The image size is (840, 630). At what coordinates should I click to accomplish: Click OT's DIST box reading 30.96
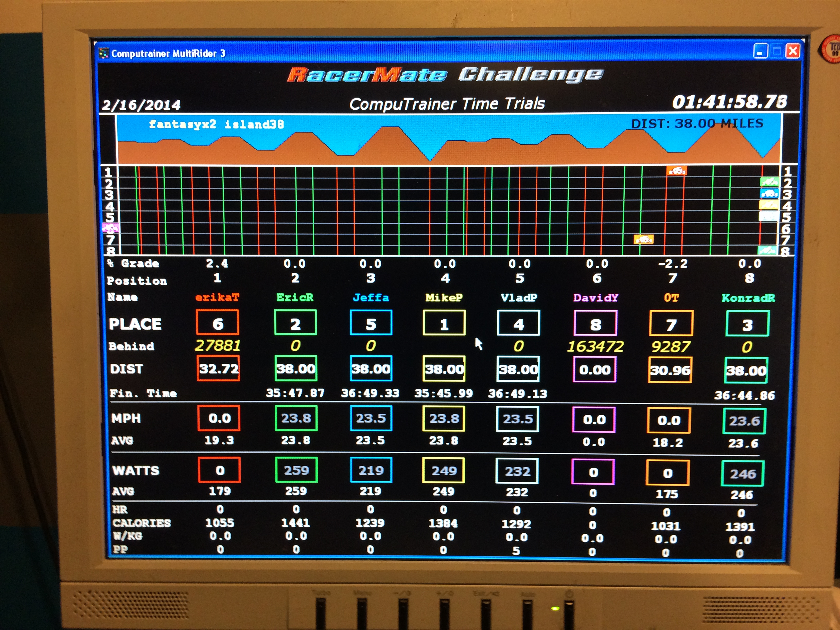point(670,370)
